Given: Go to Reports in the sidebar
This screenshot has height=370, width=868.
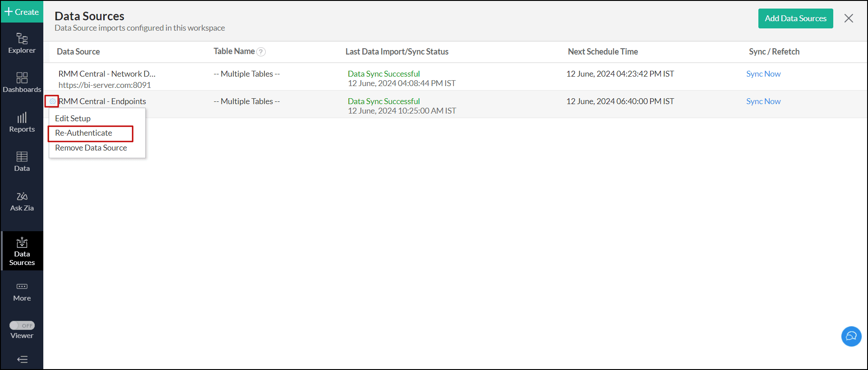Looking at the screenshot, I should tap(22, 122).
